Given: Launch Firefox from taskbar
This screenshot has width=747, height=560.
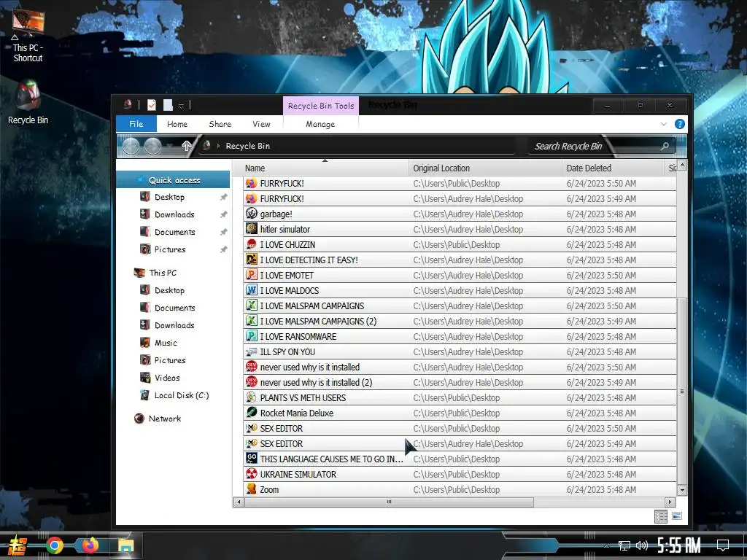Looking at the screenshot, I should (90, 545).
